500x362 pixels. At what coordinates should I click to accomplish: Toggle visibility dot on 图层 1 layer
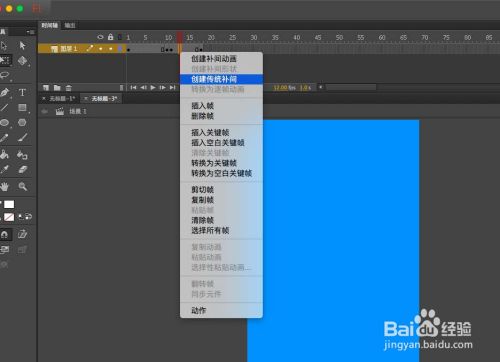(x=101, y=49)
